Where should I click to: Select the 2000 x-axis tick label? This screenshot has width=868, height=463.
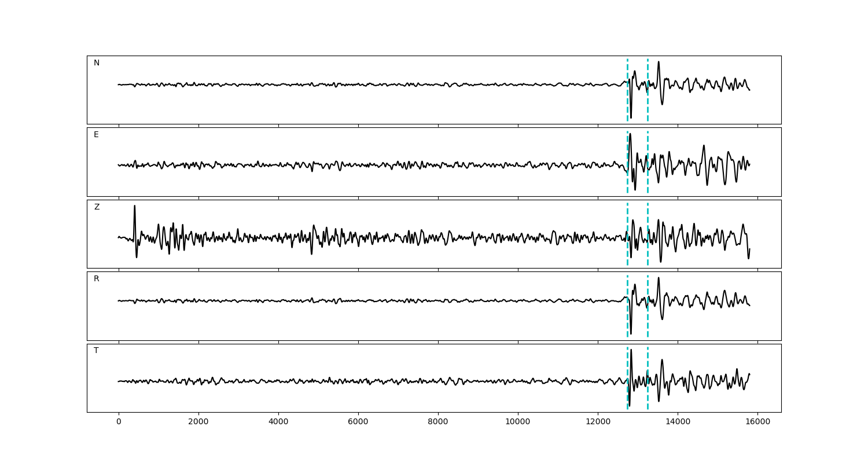click(x=198, y=422)
